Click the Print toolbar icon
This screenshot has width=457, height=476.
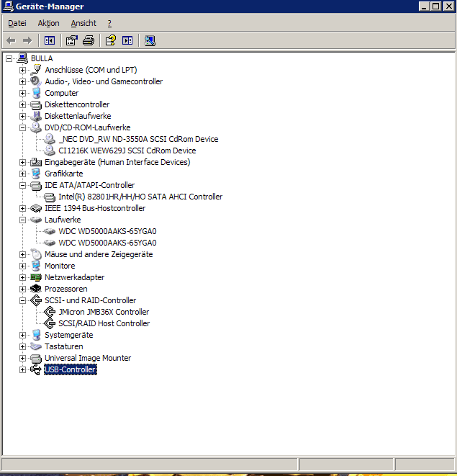pos(89,40)
